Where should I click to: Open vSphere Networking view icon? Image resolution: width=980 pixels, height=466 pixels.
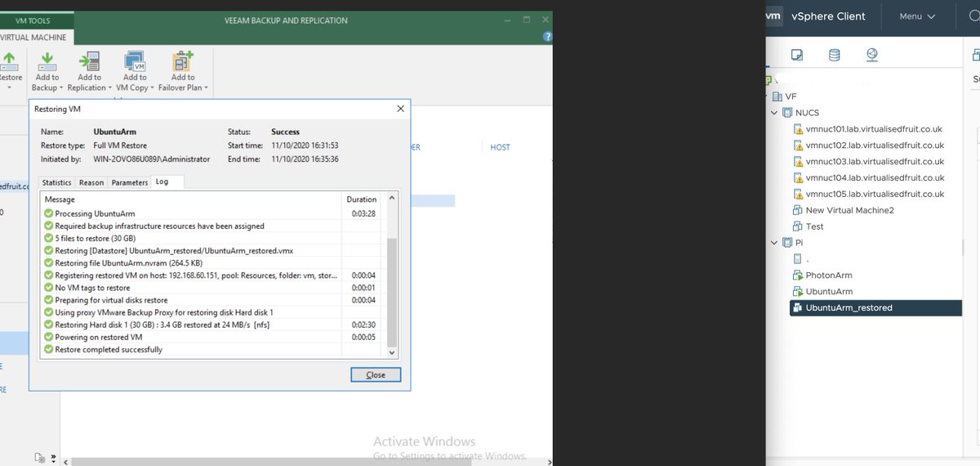pos(872,56)
